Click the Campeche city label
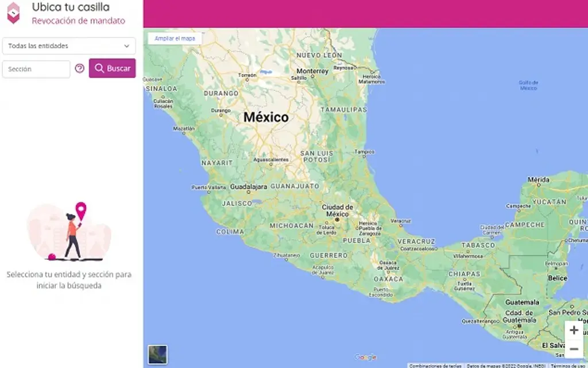 pos(519,206)
